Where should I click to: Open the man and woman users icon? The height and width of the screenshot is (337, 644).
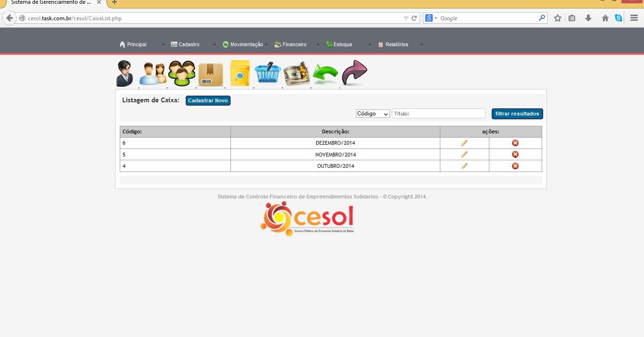153,74
